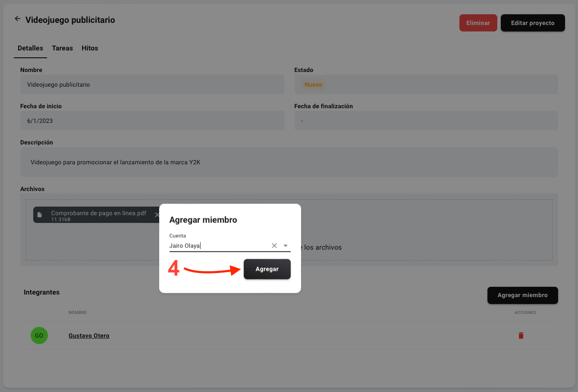Open the Hitos tab
The height and width of the screenshot is (392, 578).
(90, 48)
